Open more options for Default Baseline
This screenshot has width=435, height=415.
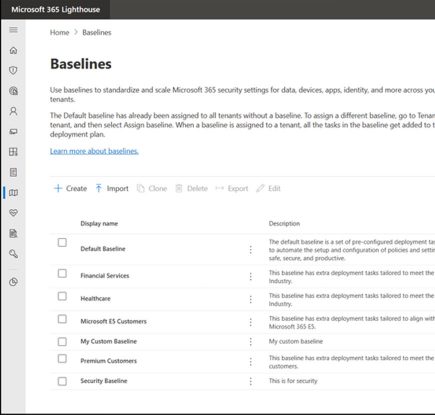pyautogui.click(x=251, y=250)
